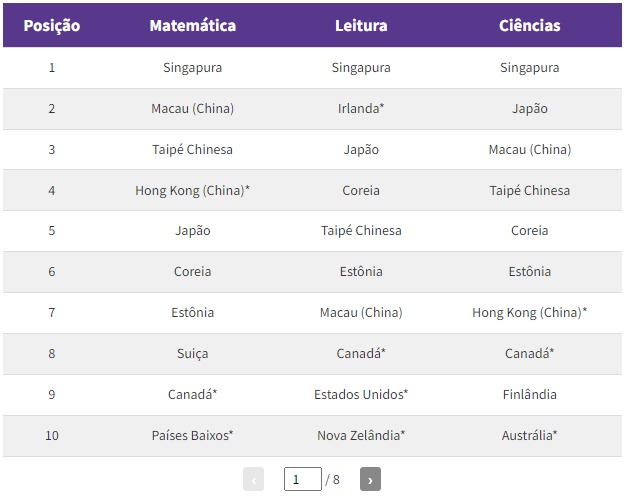This screenshot has width=637, height=503.
Task: Go to previous table page arrow
Action: point(254,480)
